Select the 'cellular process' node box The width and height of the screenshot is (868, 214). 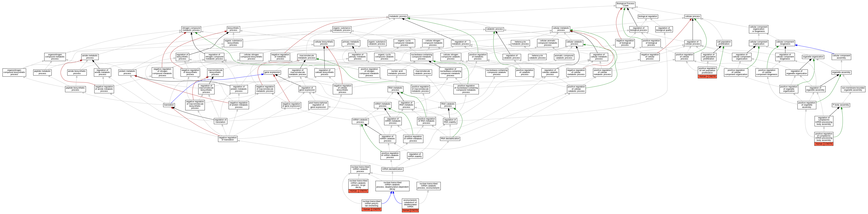tap(692, 17)
